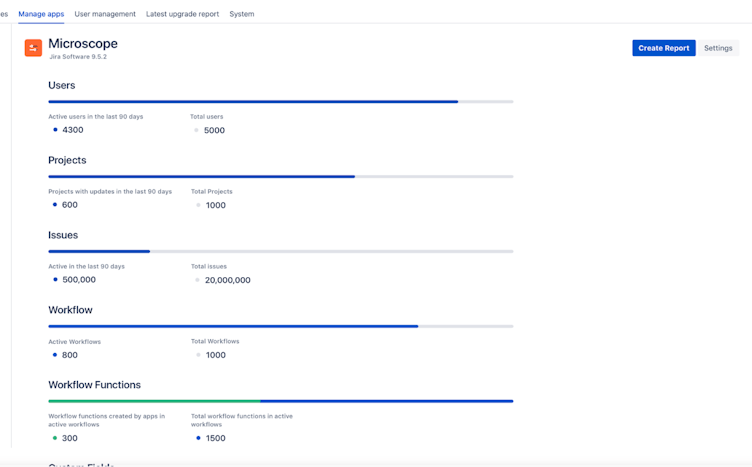Image resolution: width=752 pixels, height=467 pixels.
Task: Click the 1500 total workflow functions value
Action: point(216,438)
